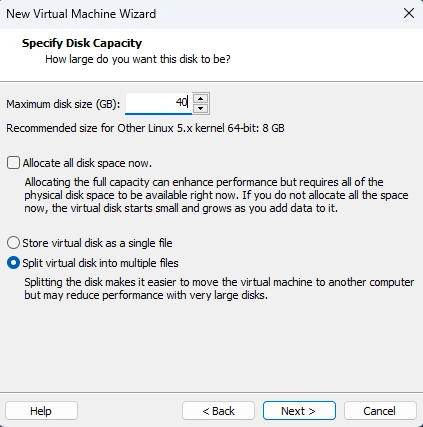Click the Allocating the full capacity description paragraph
Image resolution: width=423 pixels, height=427 pixels.
216,195
